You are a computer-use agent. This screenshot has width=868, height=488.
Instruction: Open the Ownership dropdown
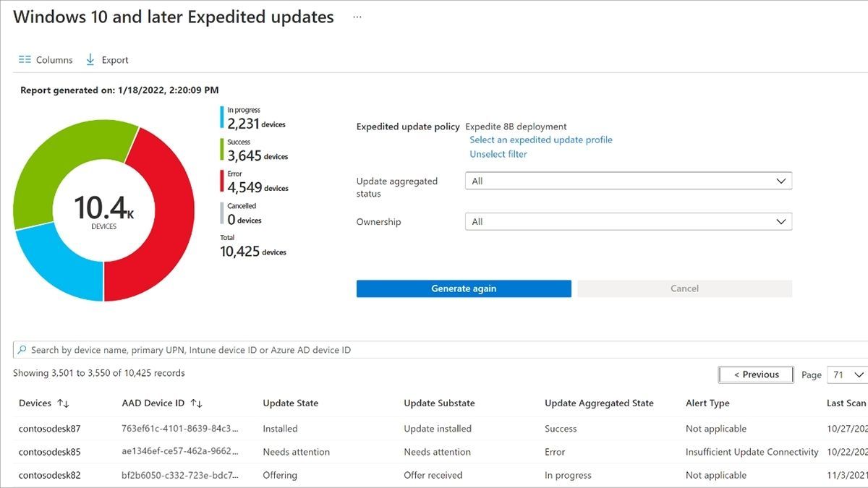tap(629, 222)
